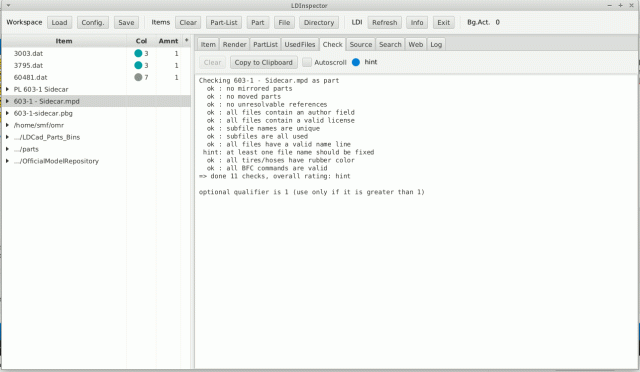Click the Bg.Act. counter label
The height and width of the screenshot is (372, 640).
[478, 22]
